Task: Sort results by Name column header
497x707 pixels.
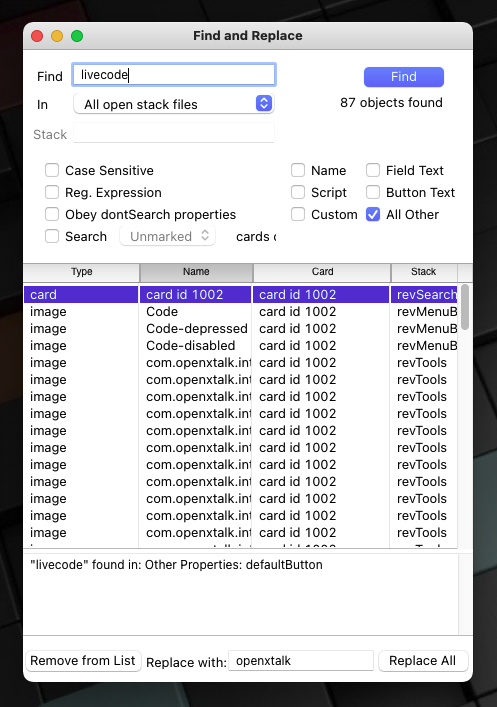Action: click(x=196, y=272)
